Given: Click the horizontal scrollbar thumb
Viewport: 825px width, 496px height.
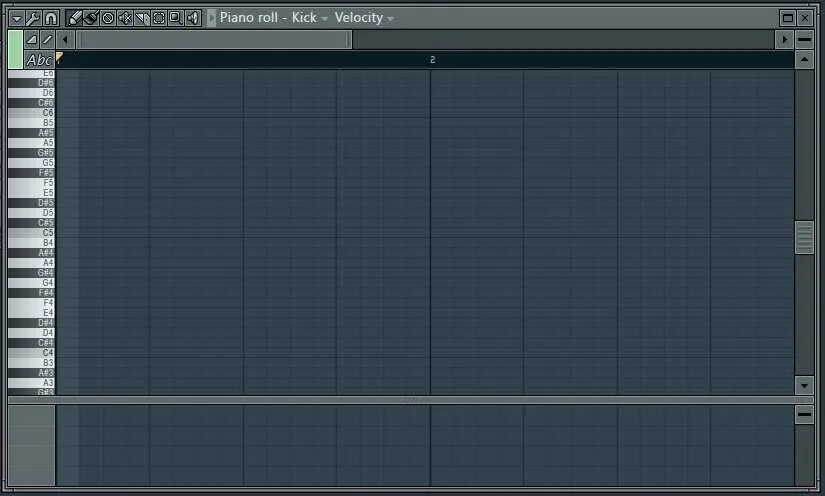Looking at the screenshot, I should click(214, 39).
